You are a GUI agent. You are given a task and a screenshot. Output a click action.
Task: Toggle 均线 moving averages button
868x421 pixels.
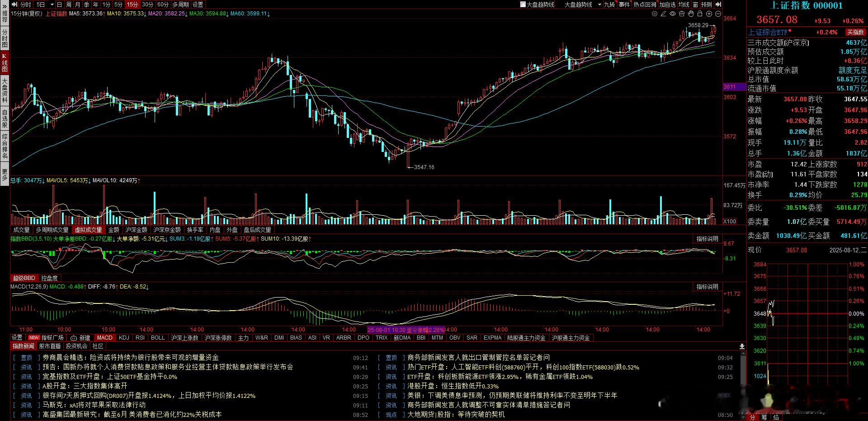pos(684,5)
